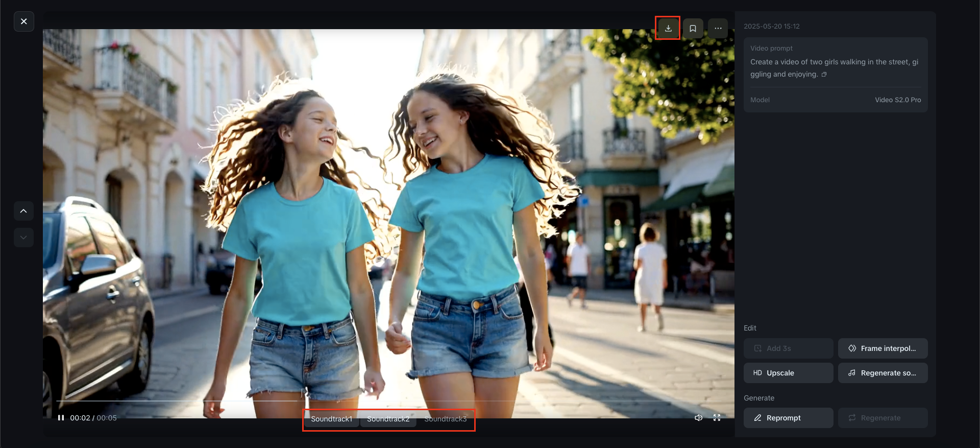The height and width of the screenshot is (448, 980).
Task: Go to next video with down chevron
Action: (x=23, y=238)
